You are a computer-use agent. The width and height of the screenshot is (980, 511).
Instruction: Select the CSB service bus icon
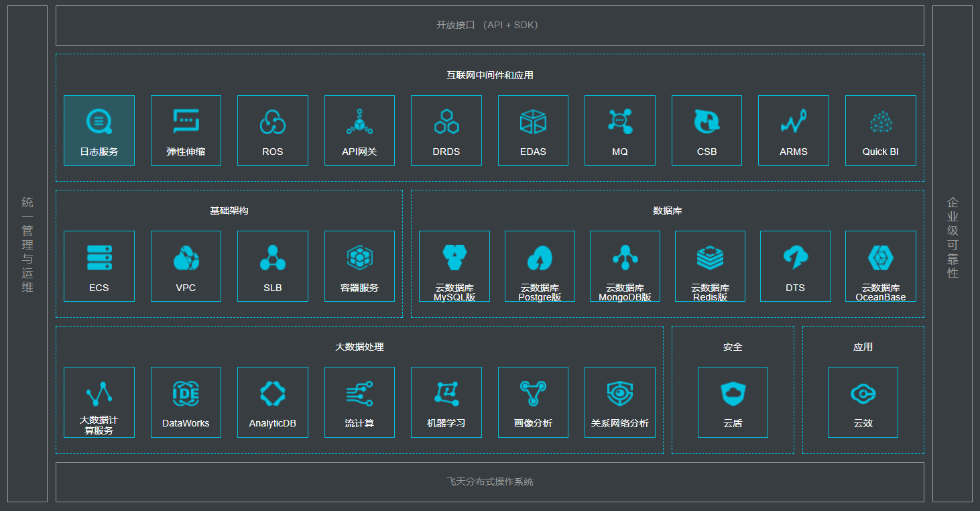point(707,122)
